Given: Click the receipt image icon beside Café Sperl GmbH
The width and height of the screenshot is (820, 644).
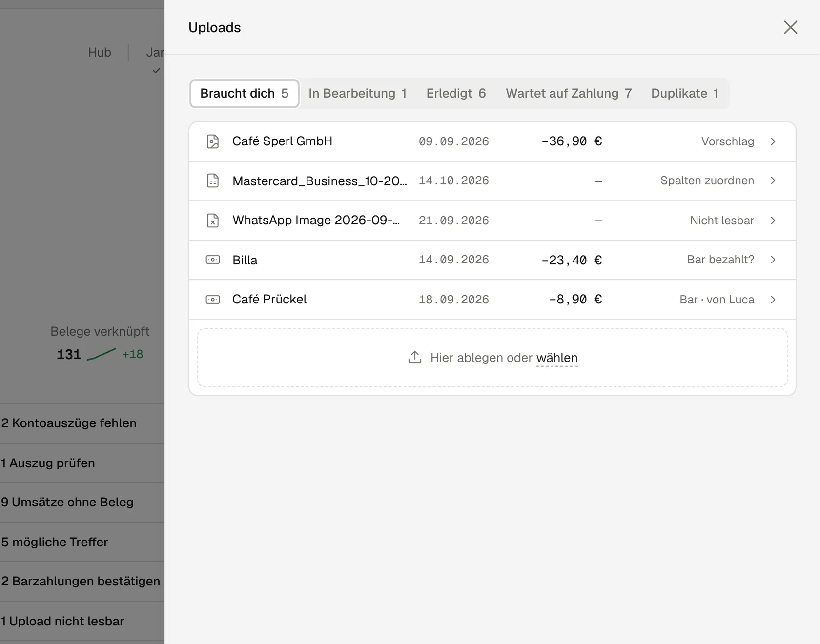Looking at the screenshot, I should point(213,141).
